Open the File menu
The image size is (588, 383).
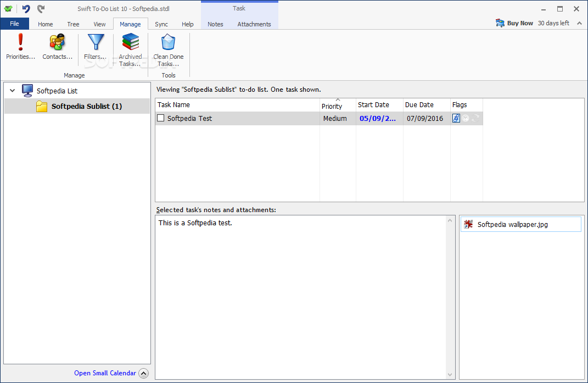(x=15, y=24)
